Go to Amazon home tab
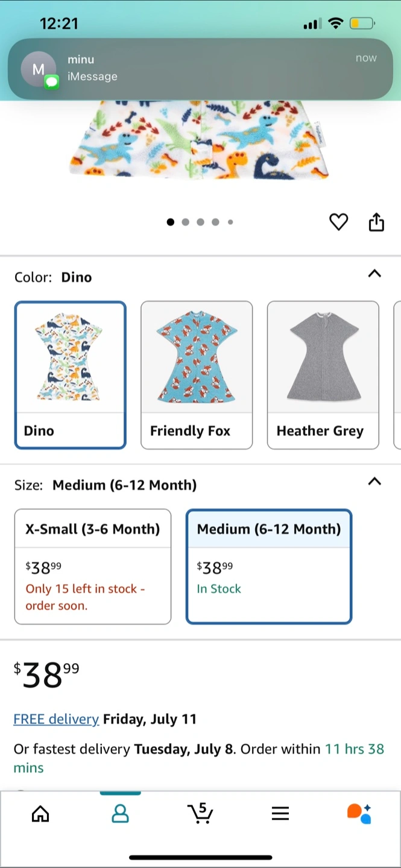 40,814
